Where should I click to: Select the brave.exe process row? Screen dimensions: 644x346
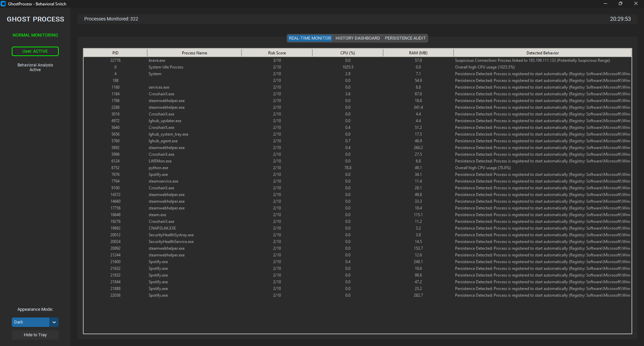157,60
